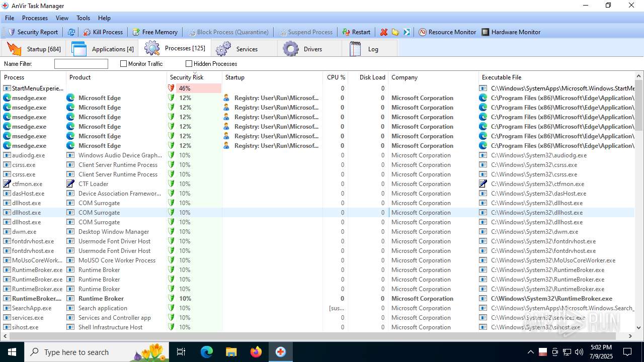Sort by the Security Risk column header

[x=194, y=77]
